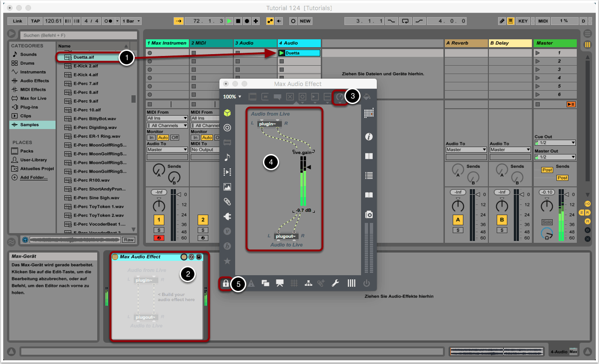Select the Max for Live category

point(33,99)
